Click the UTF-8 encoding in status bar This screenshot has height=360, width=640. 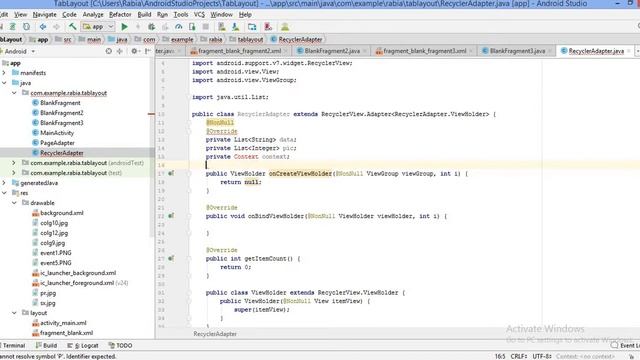pyautogui.click(x=542, y=356)
